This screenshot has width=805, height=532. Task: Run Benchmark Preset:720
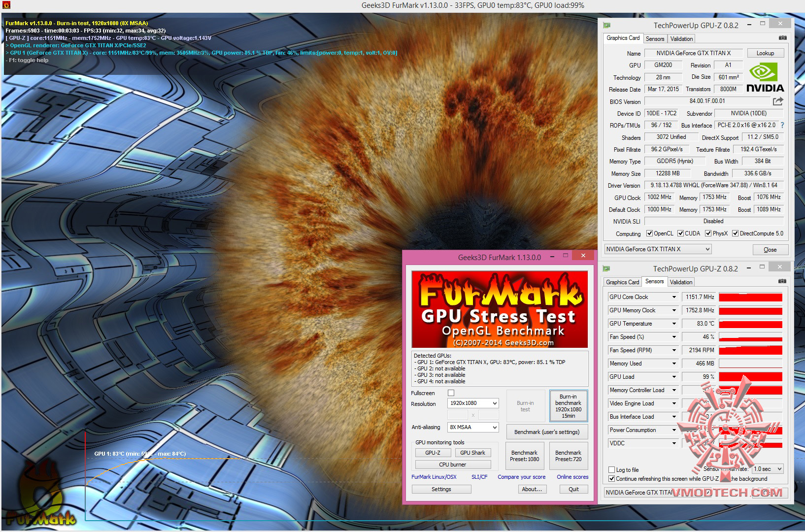click(x=569, y=456)
